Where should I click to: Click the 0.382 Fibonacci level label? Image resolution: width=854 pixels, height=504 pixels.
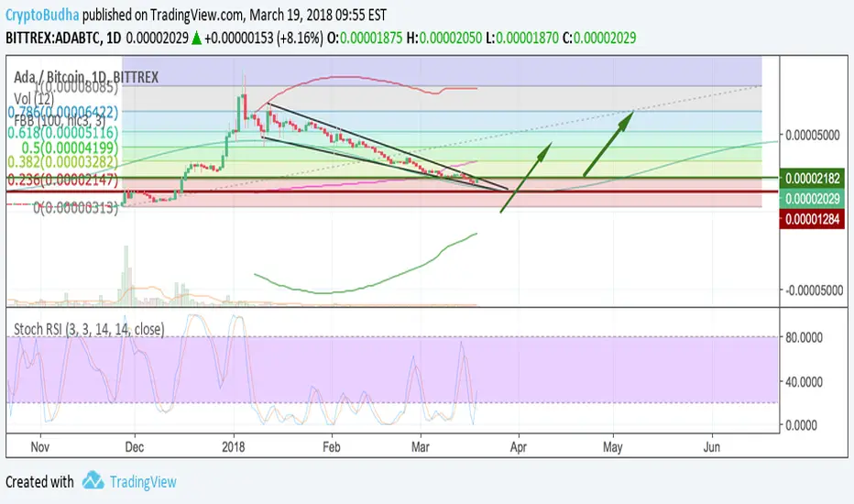[63, 162]
